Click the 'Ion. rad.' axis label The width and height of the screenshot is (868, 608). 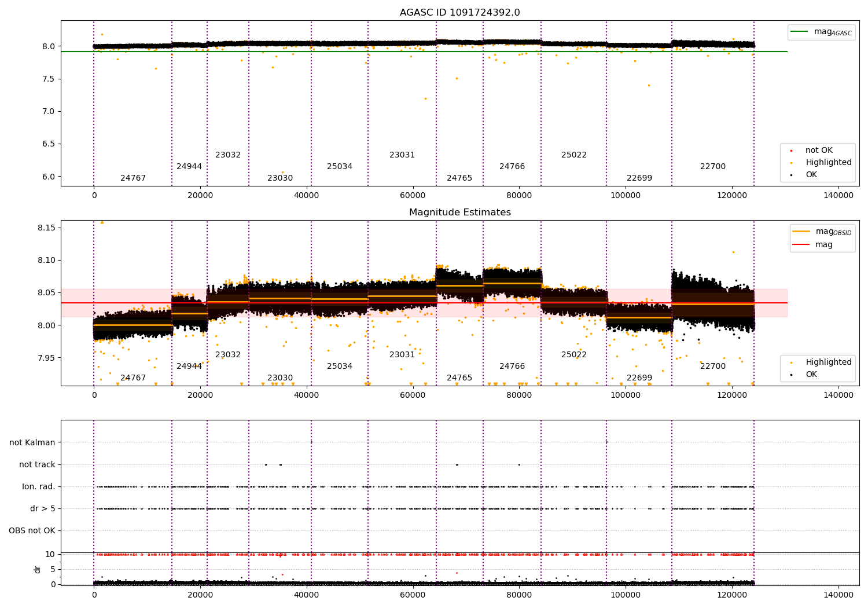[x=39, y=486]
